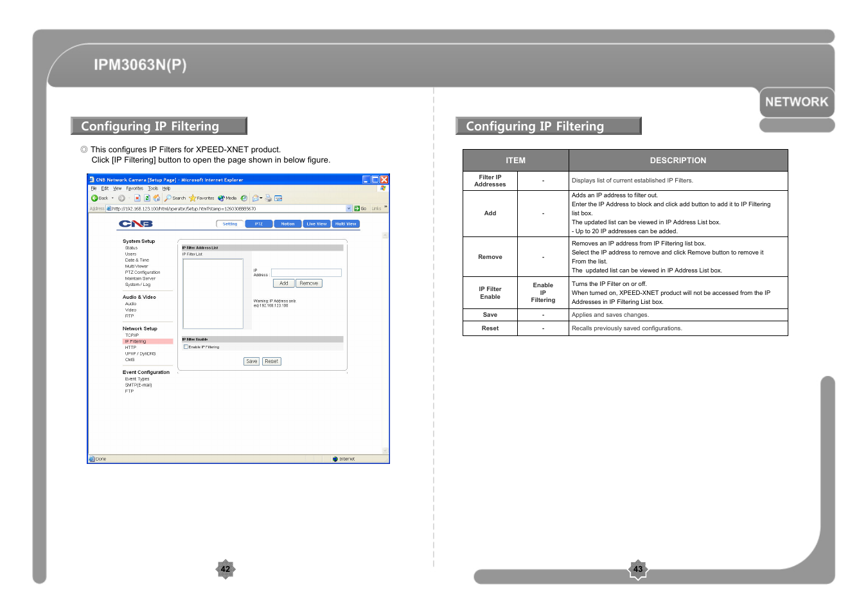Open the Media toolbar button
Screen dimensions: 868x613
[227, 198]
